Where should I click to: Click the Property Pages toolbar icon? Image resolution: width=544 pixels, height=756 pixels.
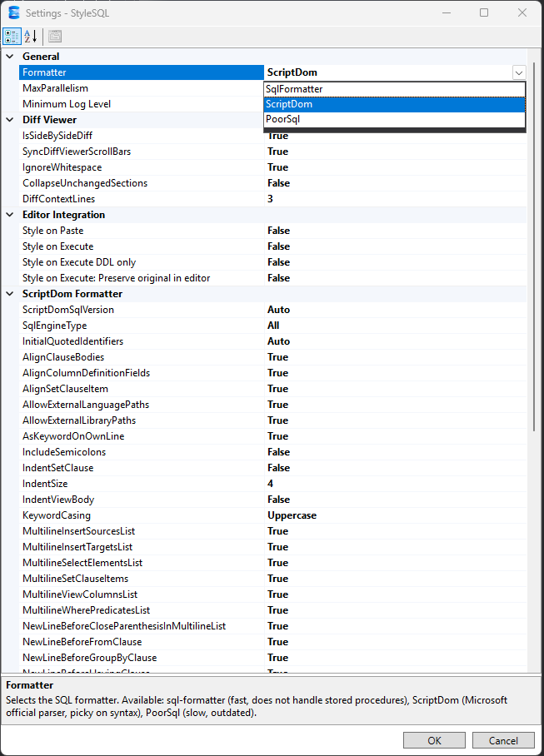coord(55,36)
